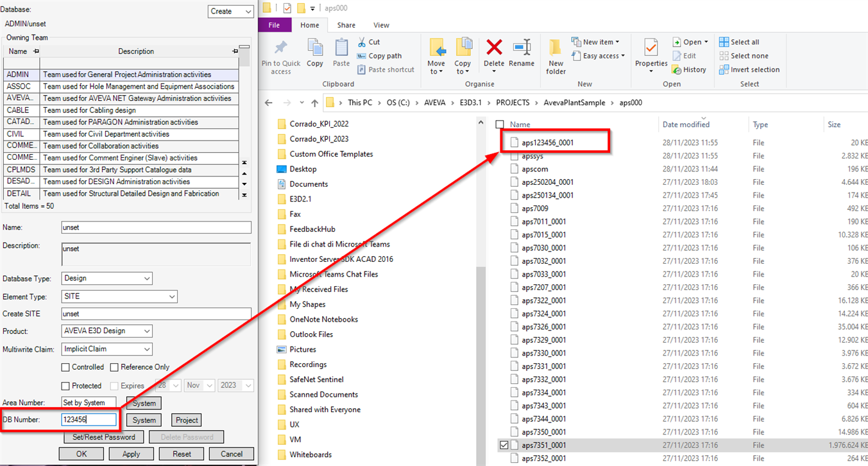Select the CIVIL team row

(121, 134)
